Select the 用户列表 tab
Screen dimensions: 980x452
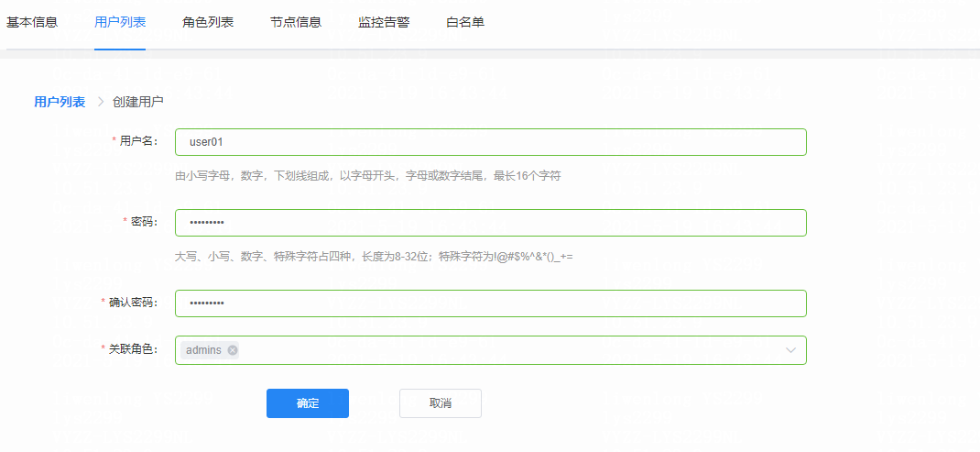coord(120,22)
